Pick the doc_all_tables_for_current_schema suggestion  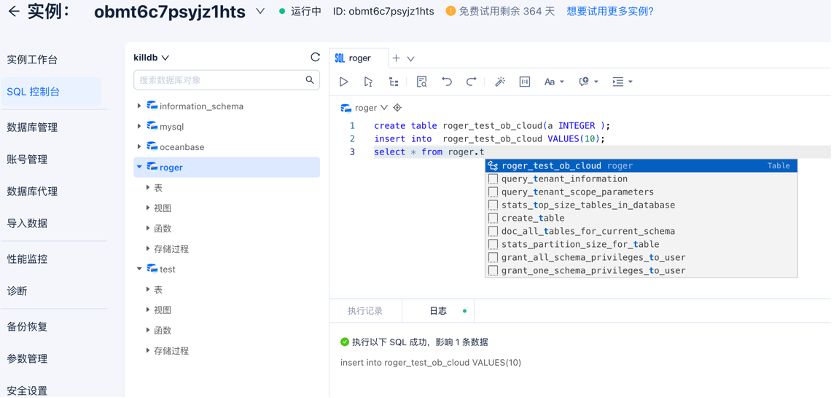click(x=641, y=231)
